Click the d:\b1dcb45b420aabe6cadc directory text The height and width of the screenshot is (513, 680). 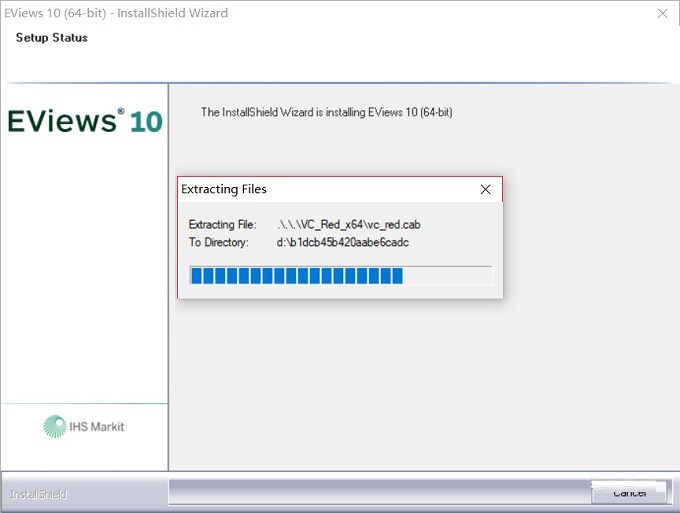click(343, 242)
